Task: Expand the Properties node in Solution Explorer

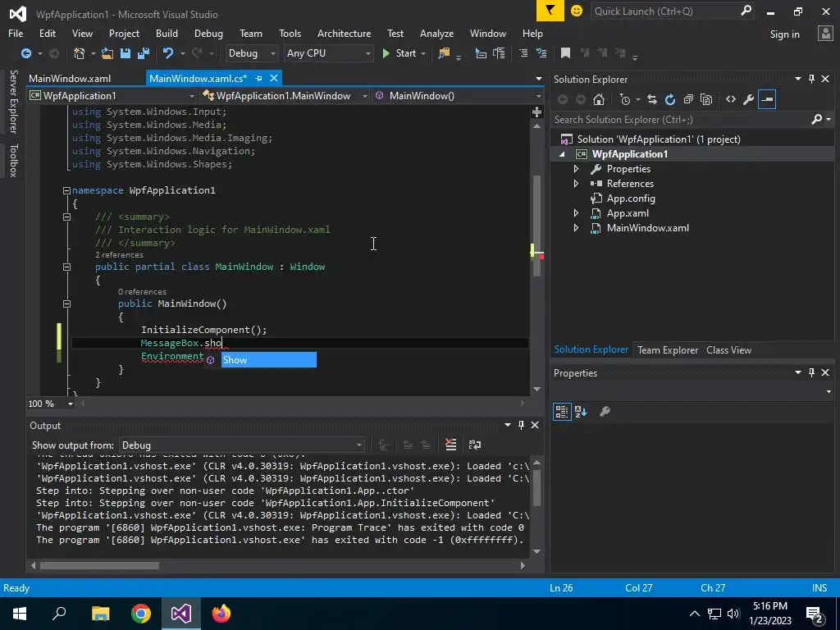Action: 576,169
